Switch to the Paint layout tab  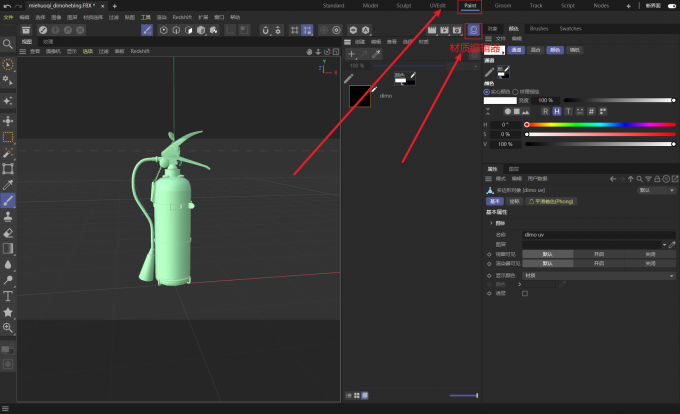(x=470, y=6)
